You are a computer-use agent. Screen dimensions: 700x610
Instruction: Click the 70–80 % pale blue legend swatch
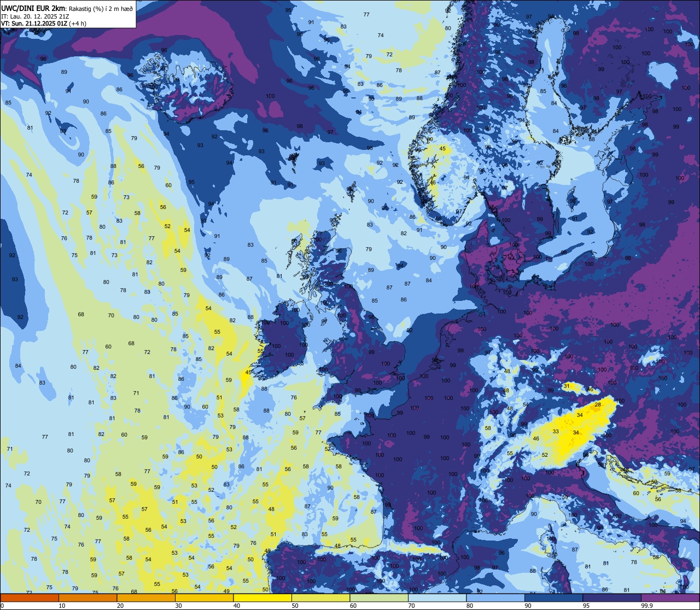(437, 597)
